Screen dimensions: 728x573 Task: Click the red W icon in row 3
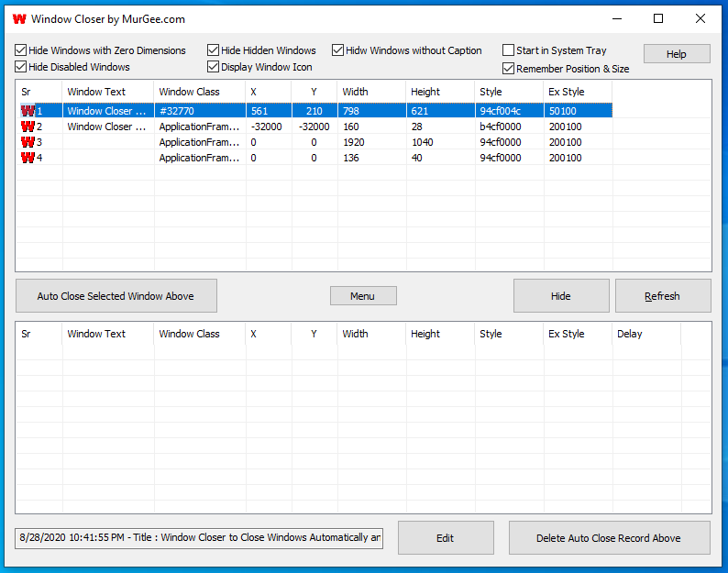(28, 142)
